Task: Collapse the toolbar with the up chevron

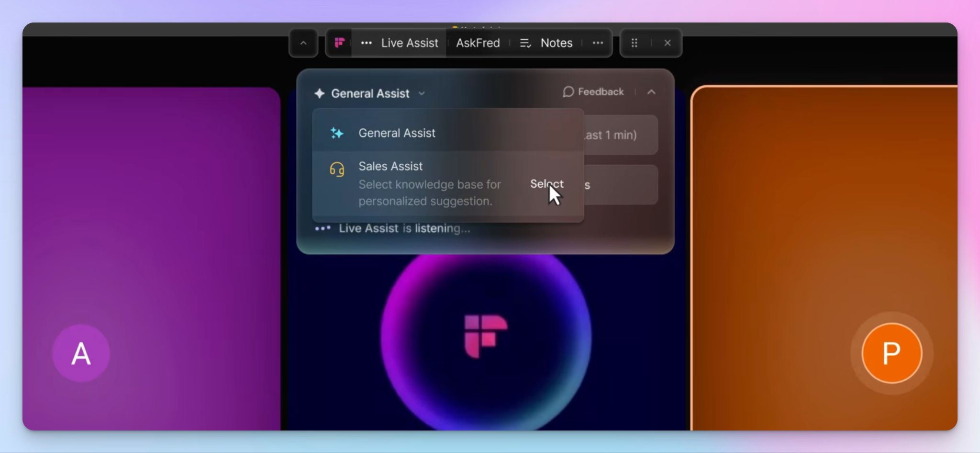Action: [x=303, y=43]
